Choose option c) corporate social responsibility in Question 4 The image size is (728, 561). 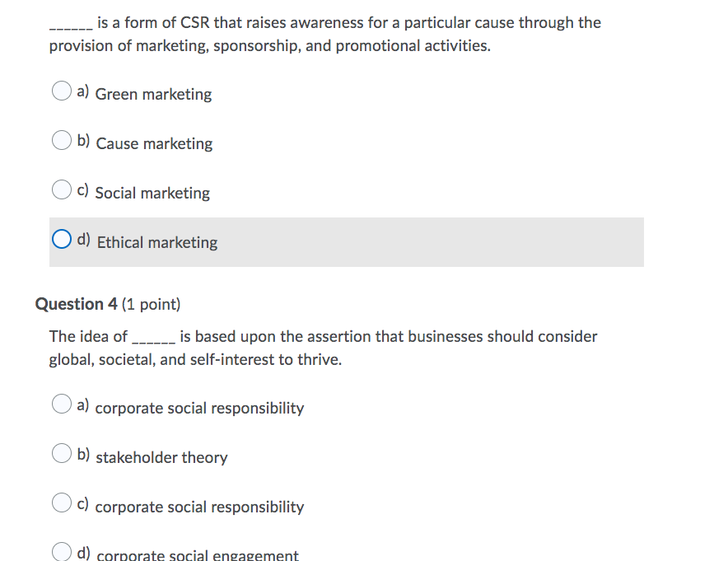[x=61, y=503]
